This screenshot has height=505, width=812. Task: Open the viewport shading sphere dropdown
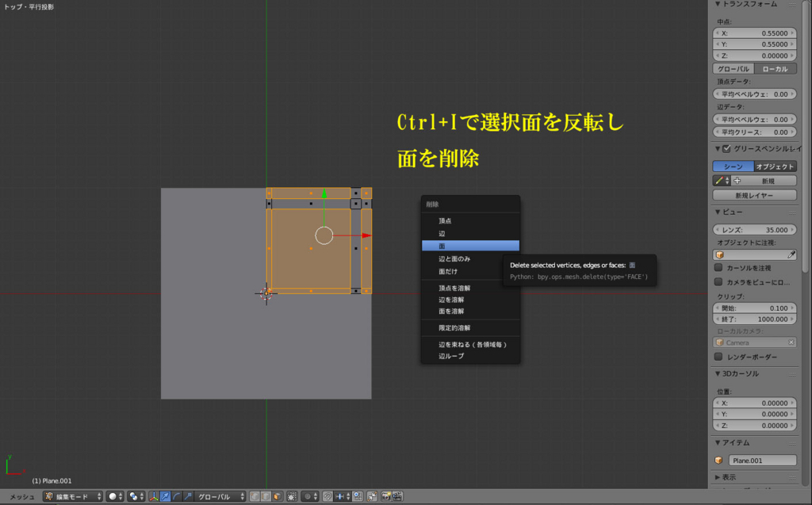coord(115,496)
